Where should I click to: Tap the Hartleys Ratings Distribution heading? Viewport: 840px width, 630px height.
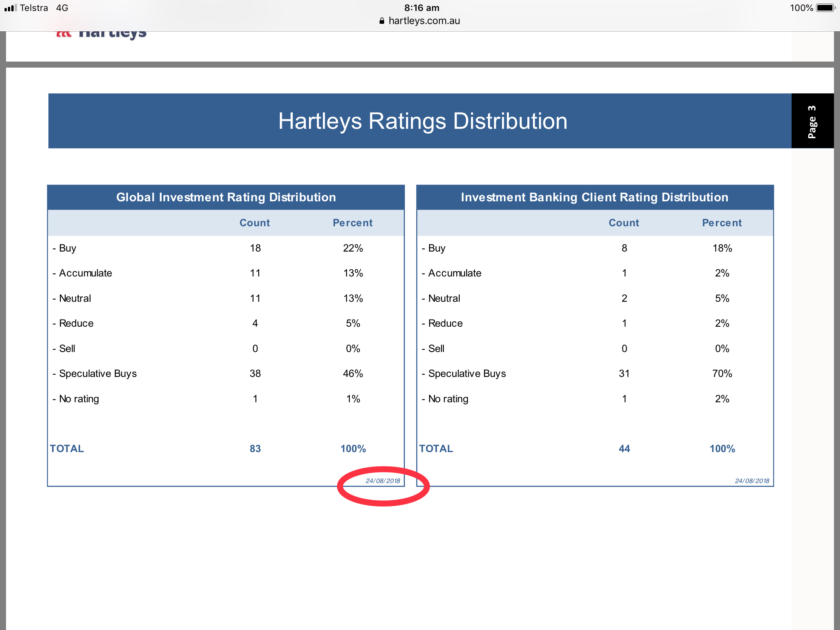(x=423, y=121)
